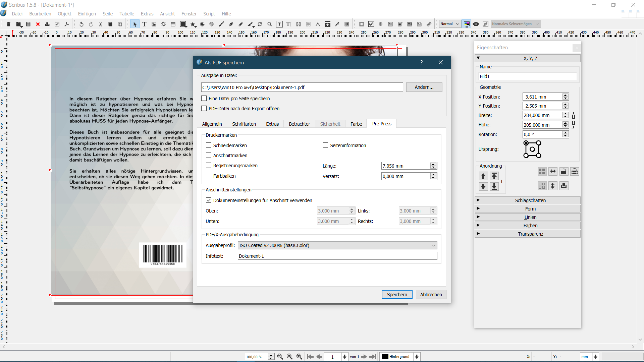
Task: Select the Image Frame tool
Action: coord(154,24)
